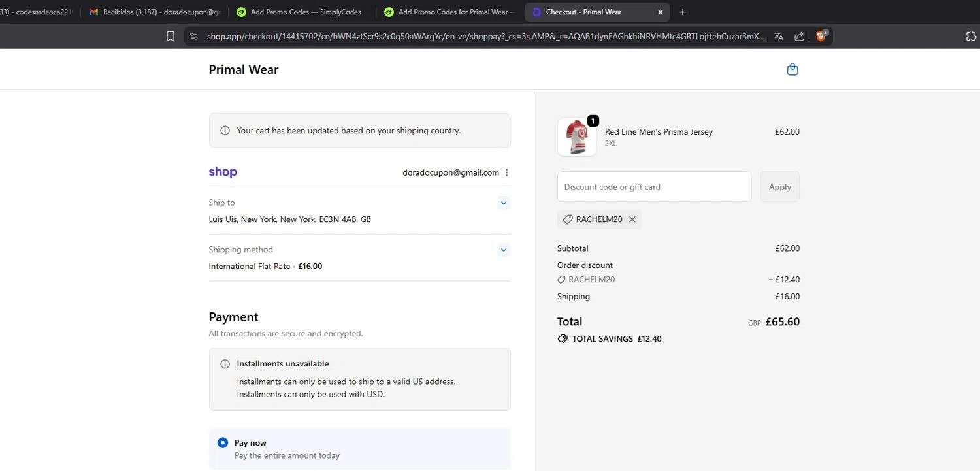Image resolution: width=980 pixels, height=471 pixels.
Task: Open the shopping bag cart icon
Action: click(792, 69)
